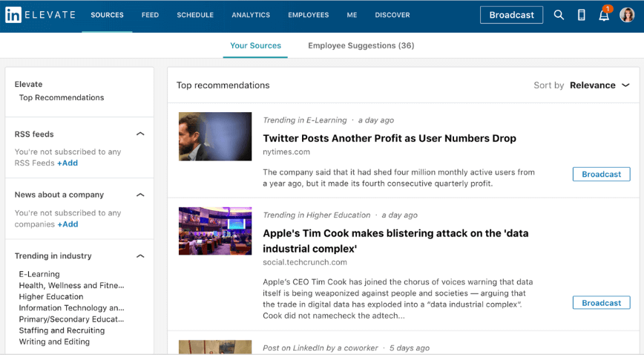The image size is (644, 355).
Task: Go to the Feed section
Action: coord(150,15)
